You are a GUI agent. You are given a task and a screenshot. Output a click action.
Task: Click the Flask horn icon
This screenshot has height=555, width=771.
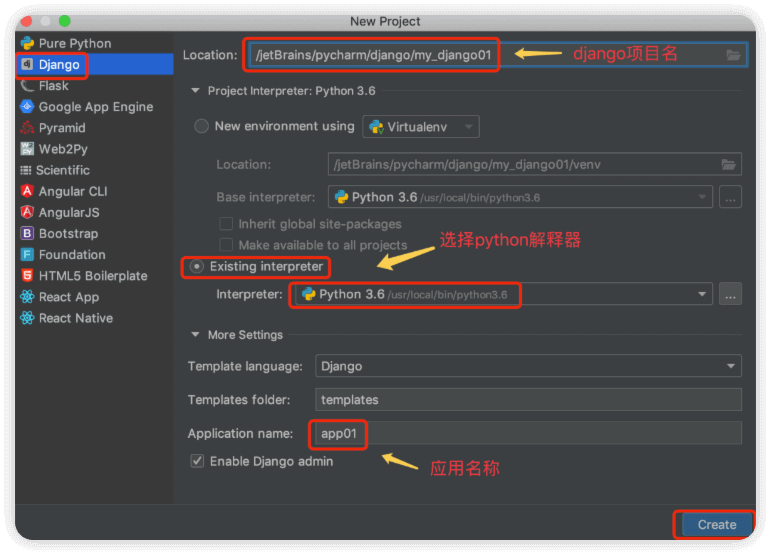point(28,86)
